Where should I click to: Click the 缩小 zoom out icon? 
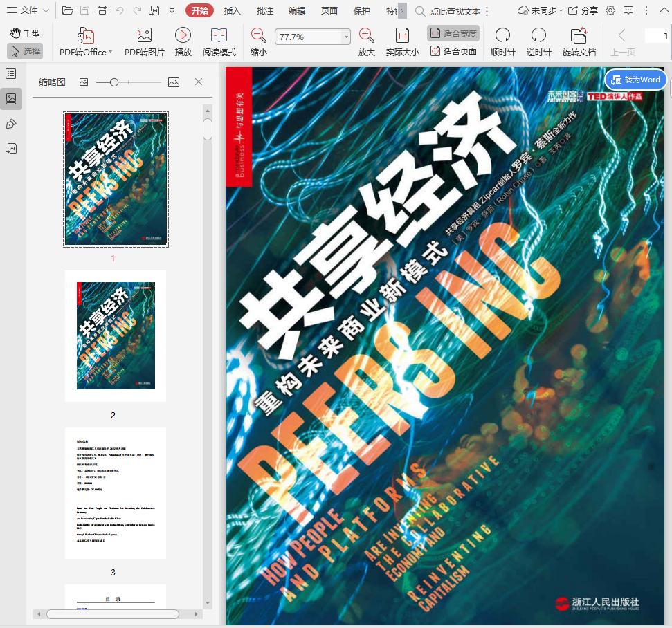pos(258,35)
